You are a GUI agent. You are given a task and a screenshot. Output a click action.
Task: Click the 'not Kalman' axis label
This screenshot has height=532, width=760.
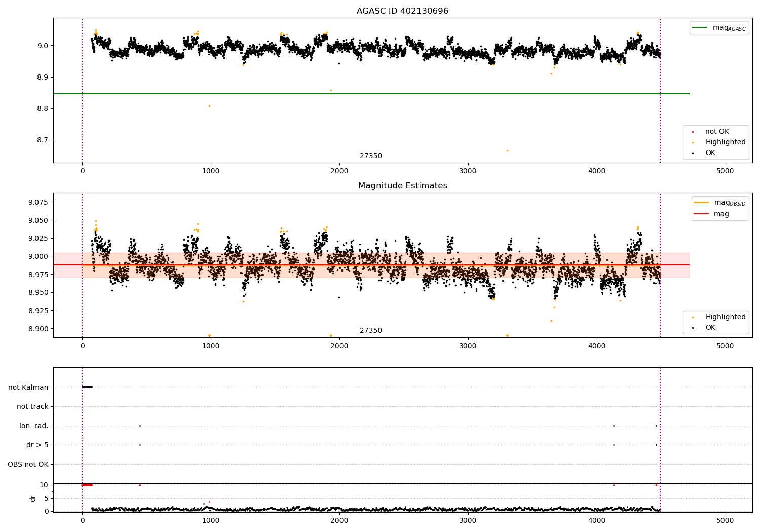tap(28, 387)
